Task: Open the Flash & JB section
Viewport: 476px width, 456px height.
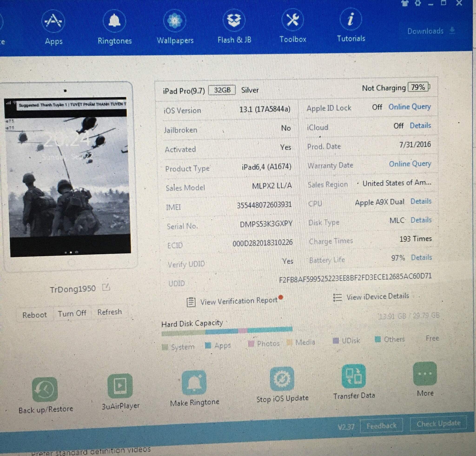Action: pos(234,20)
